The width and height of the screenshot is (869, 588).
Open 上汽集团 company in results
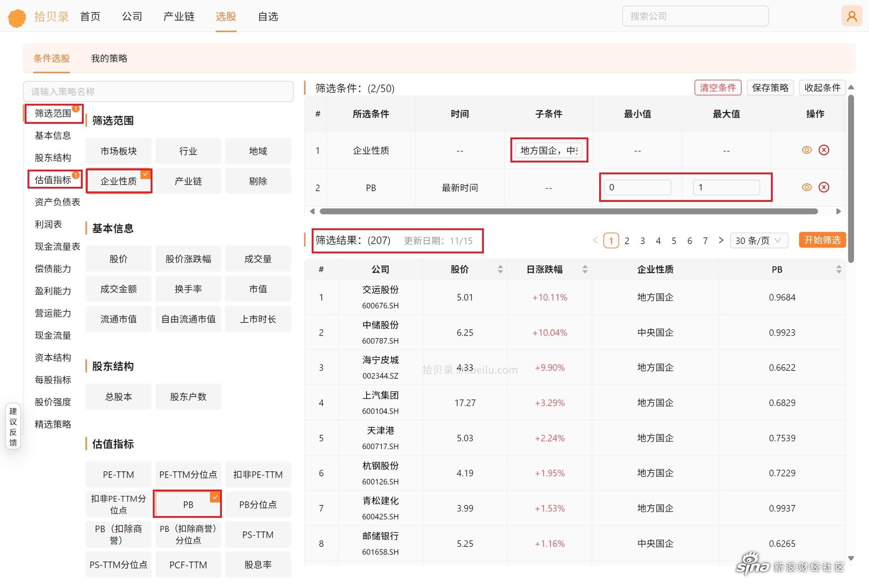click(x=380, y=395)
